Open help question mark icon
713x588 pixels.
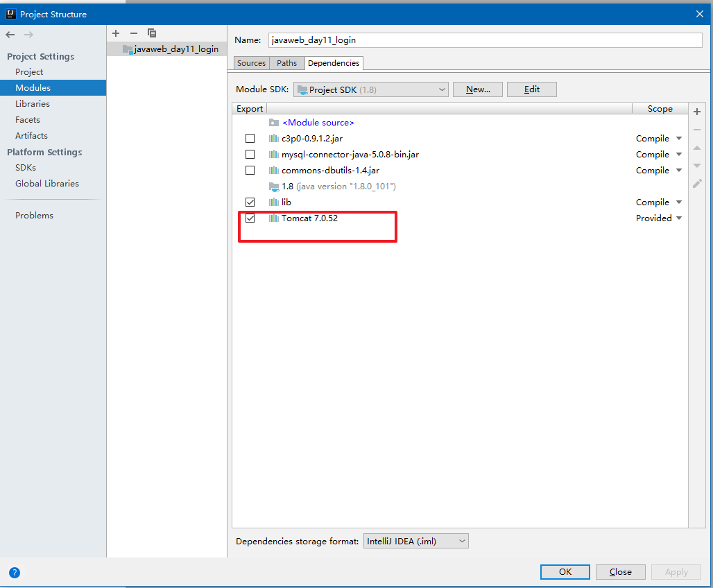[x=15, y=573]
